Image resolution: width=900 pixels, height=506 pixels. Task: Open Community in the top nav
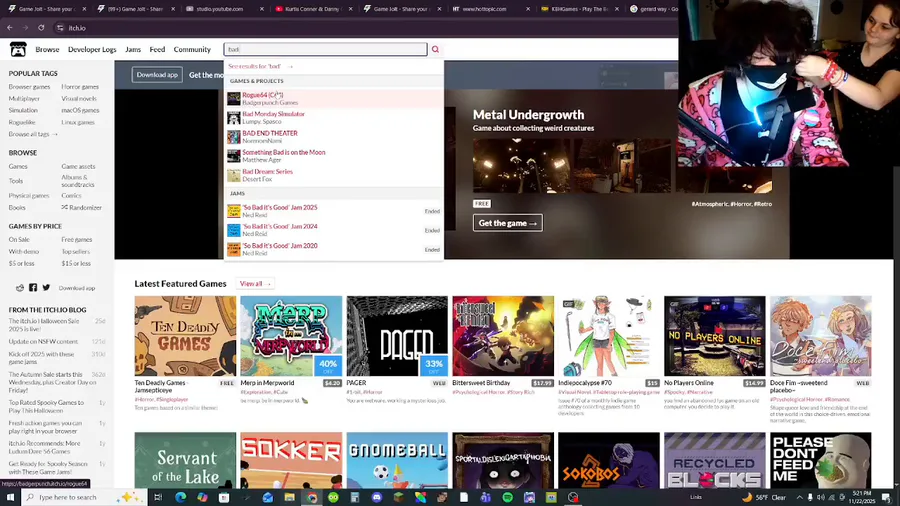point(192,49)
